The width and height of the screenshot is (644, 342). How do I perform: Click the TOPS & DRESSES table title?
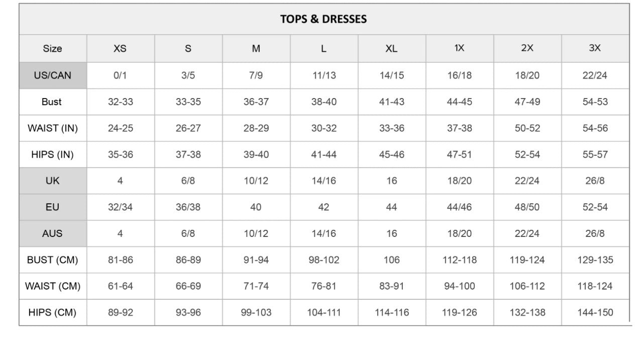click(x=324, y=19)
